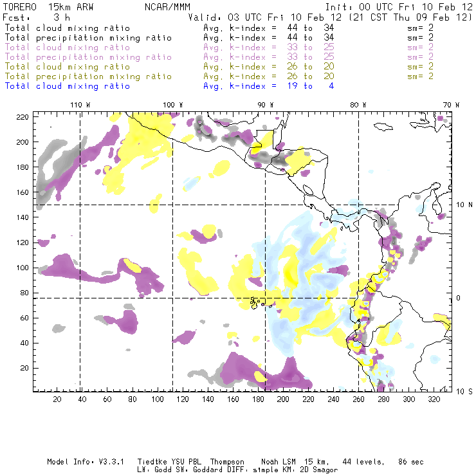
Task: Click the 'Valid: 03 UTC Fri 10 Feb 12' text
Action: (266, 17)
